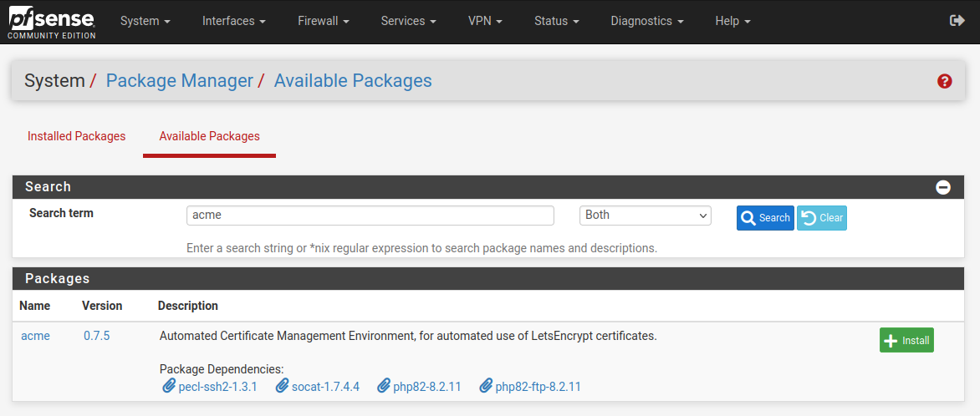Image resolution: width=980 pixels, height=416 pixels.
Task: Focus the Search term input field
Action: 370,216
